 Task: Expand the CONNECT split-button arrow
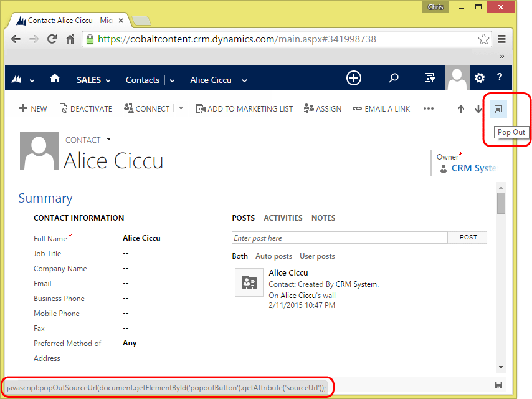[x=181, y=108]
